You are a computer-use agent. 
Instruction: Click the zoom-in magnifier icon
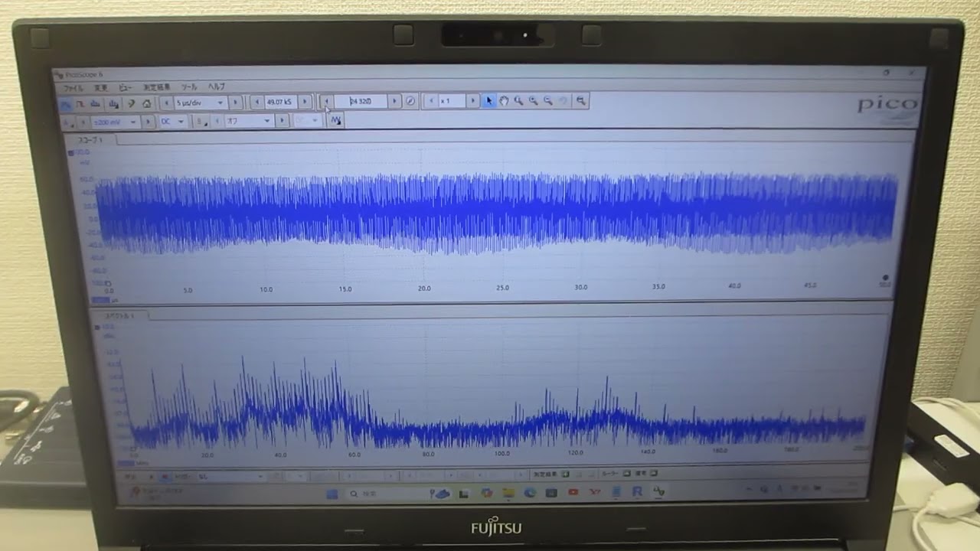(533, 101)
